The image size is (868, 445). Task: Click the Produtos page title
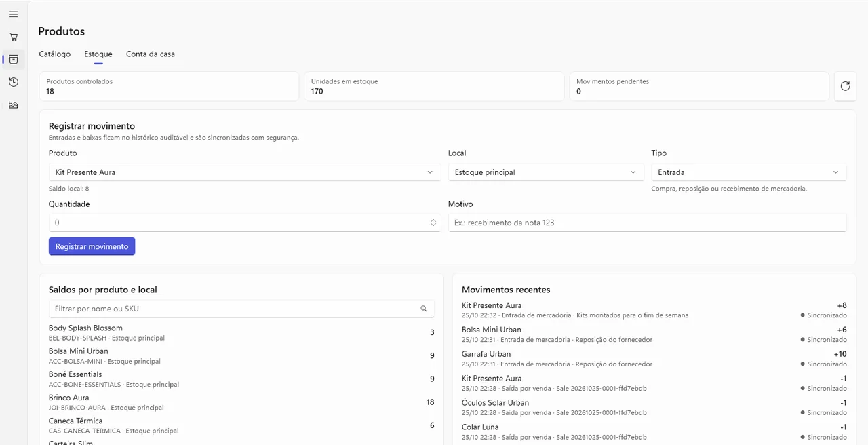[62, 31]
